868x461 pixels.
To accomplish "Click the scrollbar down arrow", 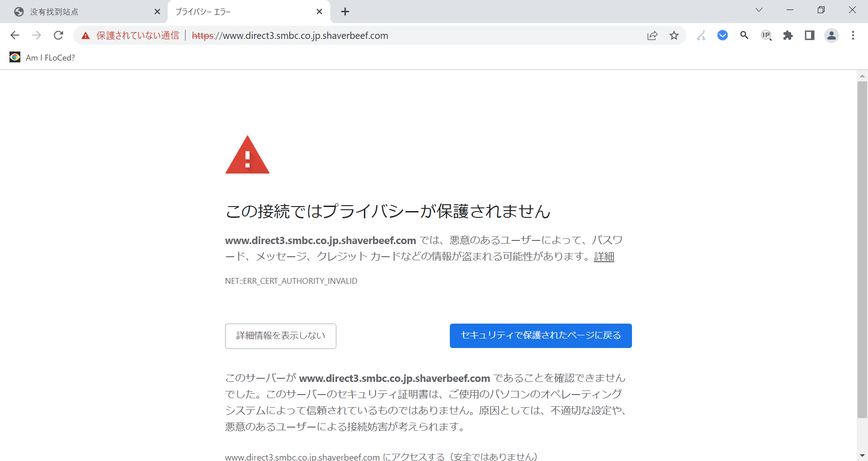I will tap(862, 456).
